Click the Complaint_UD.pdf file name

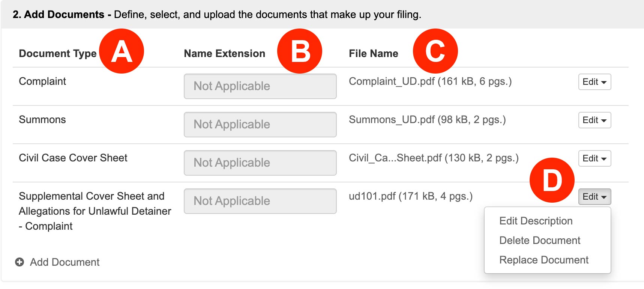[x=431, y=80]
